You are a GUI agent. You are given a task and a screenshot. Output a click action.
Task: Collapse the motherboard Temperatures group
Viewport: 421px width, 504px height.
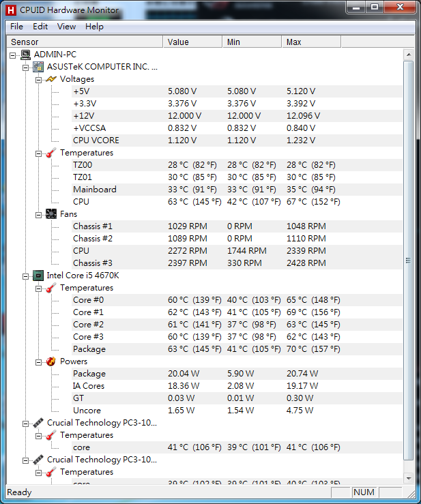(x=38, y=153)
